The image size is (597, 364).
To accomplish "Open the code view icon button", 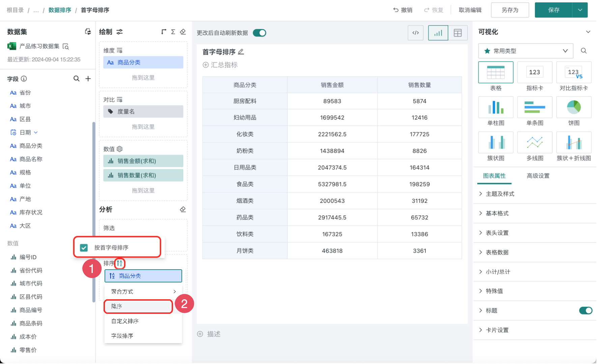I will point(416,33).
